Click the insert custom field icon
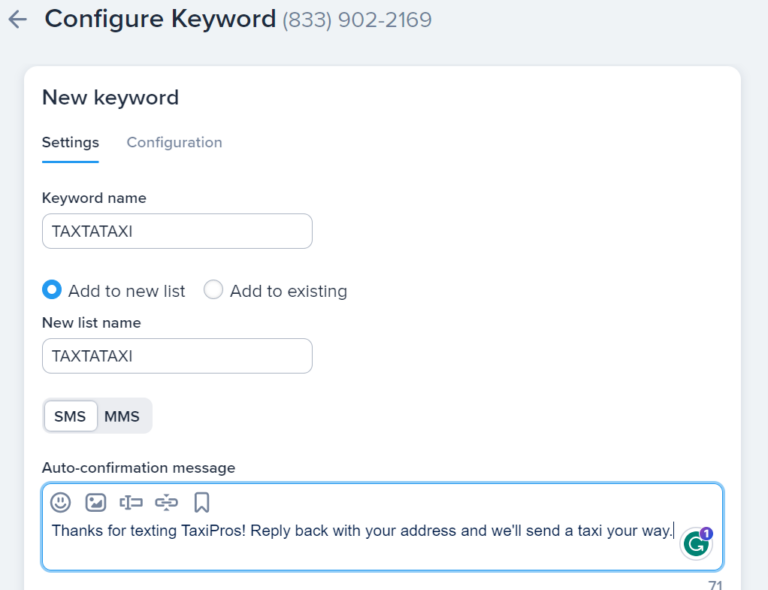Viewport: 768px width, 590px height. pyautogui.click(x=131, y=502)
